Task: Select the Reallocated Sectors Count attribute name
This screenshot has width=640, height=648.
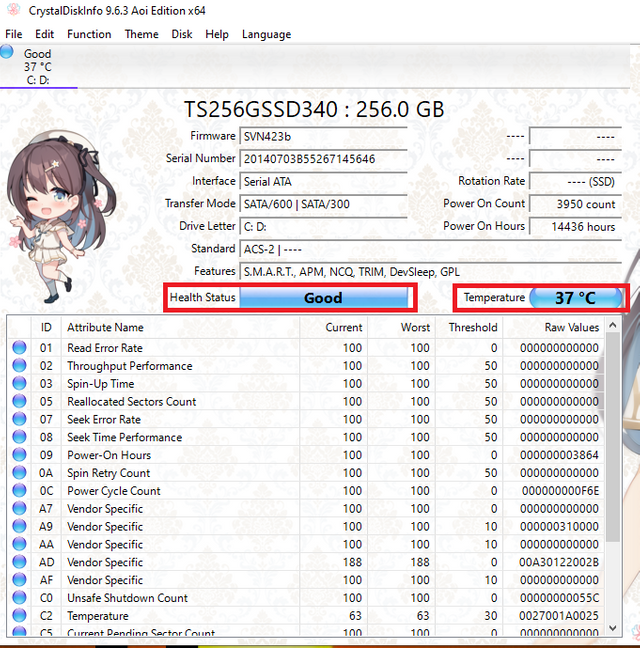Action: click(x=132, y=402)
